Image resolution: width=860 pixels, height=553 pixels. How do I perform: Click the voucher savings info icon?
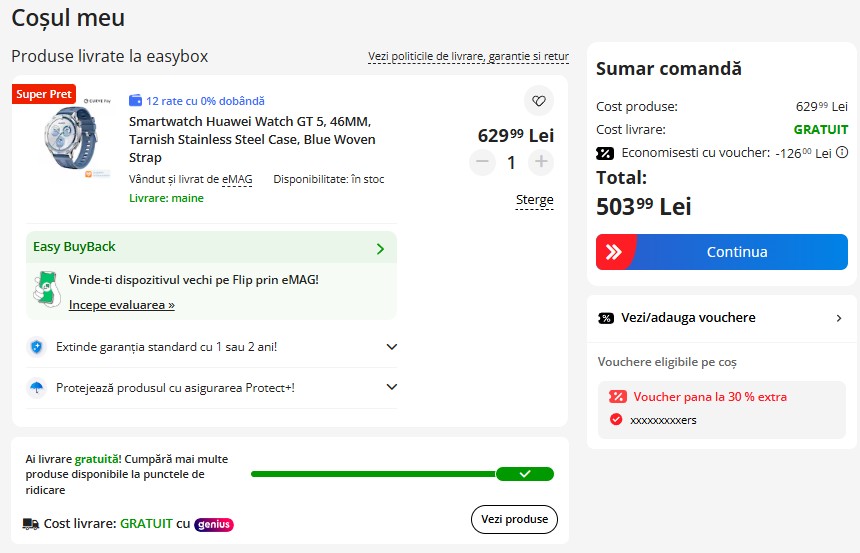tap(842, 153)
